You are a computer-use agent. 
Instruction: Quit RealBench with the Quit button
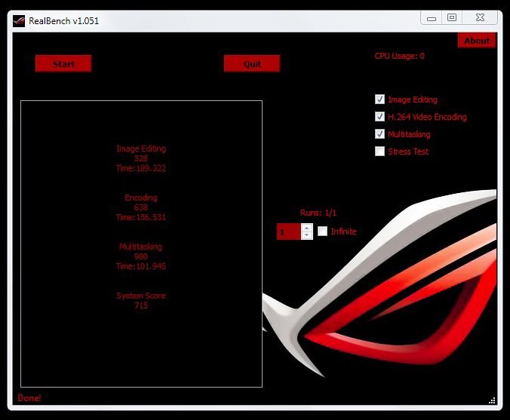[252, 63]
